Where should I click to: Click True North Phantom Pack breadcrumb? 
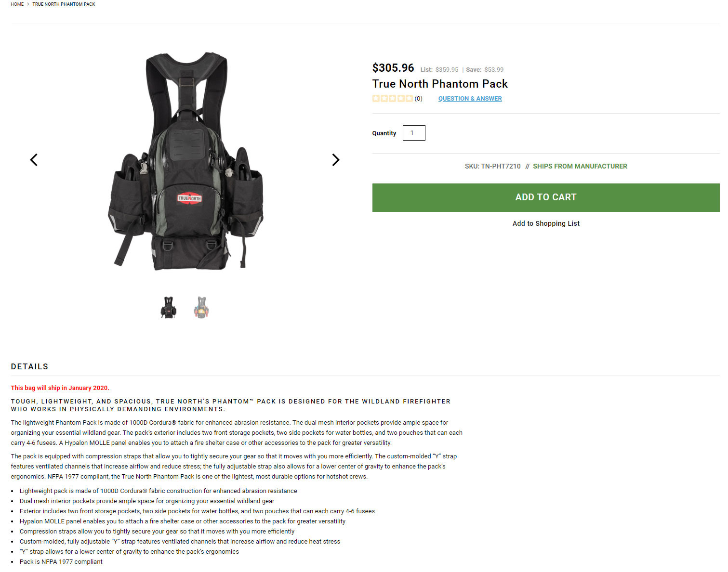coord(64,4)
